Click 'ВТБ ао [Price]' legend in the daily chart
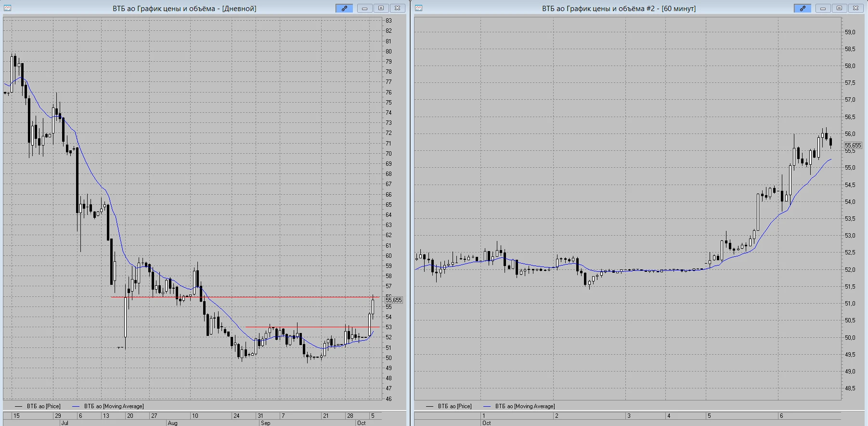Viewport: 868px width, 426px height. (x=44, y=406)
